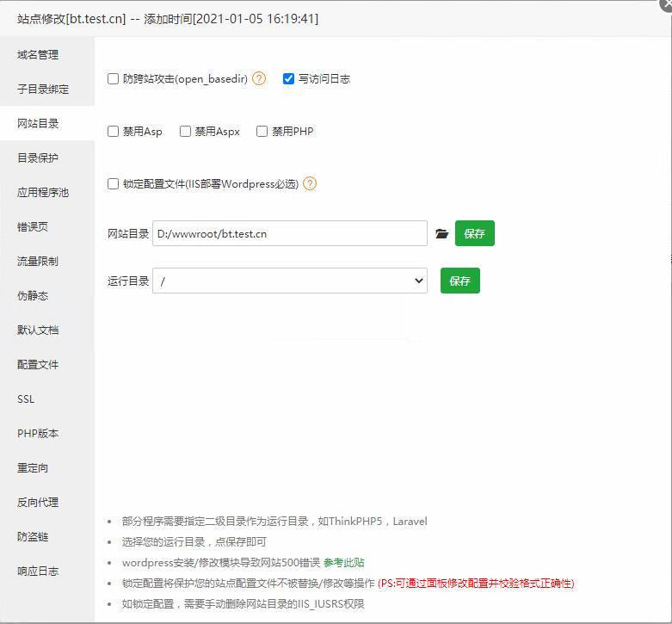Viewport: 672px width, 624px height.
Task: Tick the 禁用Aspx checkbox
Action: click(x=185, y=131)
